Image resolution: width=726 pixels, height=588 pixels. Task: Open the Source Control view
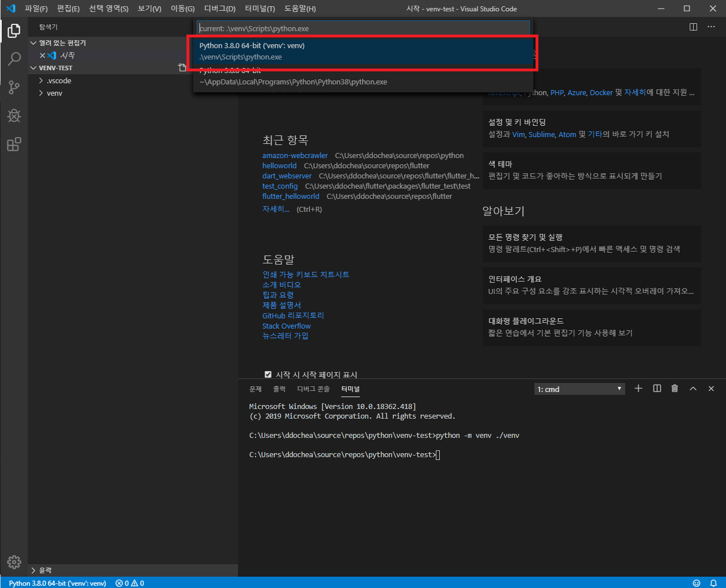tap(14, 87)
